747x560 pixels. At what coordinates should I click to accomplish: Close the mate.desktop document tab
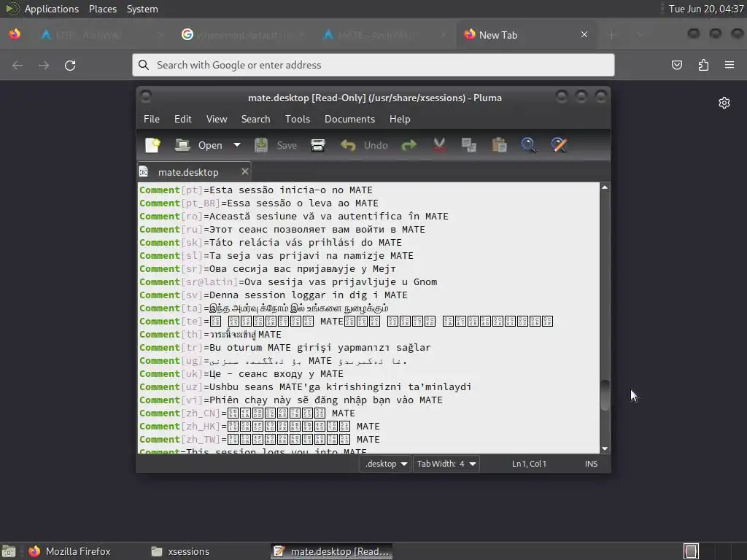coord(245,171)
